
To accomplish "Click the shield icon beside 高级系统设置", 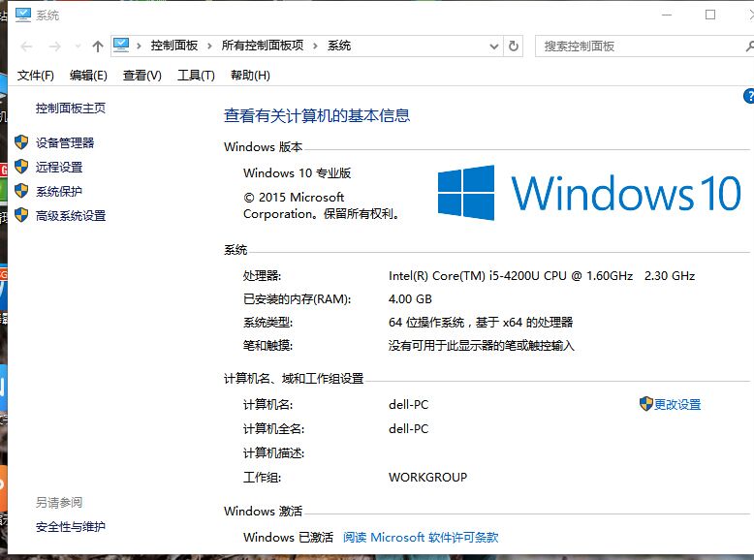I will tap(21, 215).
